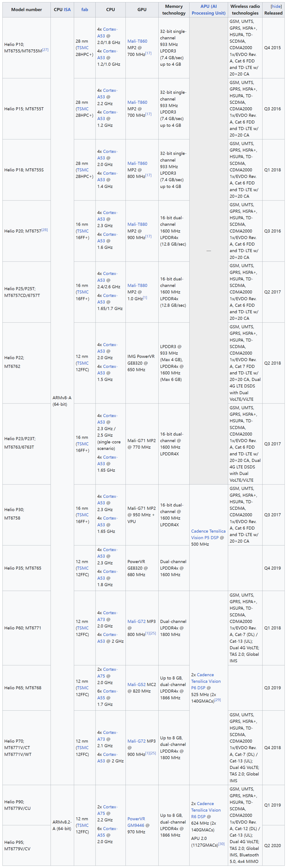Open Mali-T860 link in Helio P10 row
The height and width of the screenshot is (868, 286).
(x=137, y=41)
